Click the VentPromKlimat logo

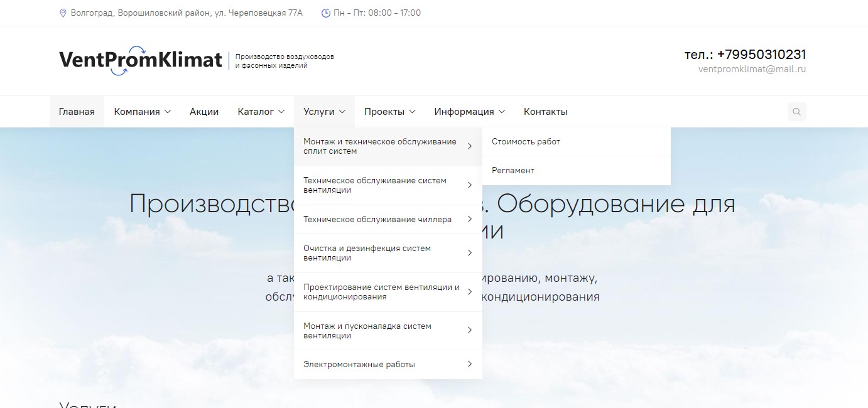coord(141,60)
